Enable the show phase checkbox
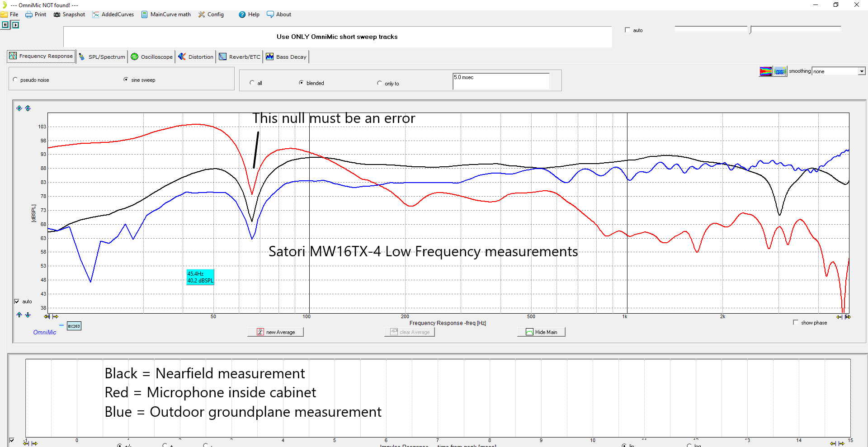Screen dimensions: 868x447 tap(796, 323)
